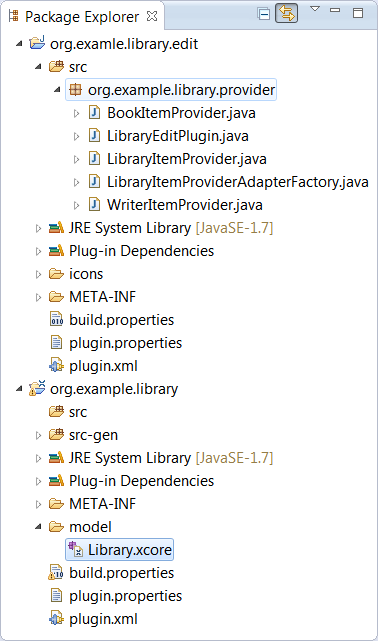Expand Plug-in Dependencies in org.examle.library.edit
The width and height of the screenshot is (378, 641).
click(x=38, y=251)
